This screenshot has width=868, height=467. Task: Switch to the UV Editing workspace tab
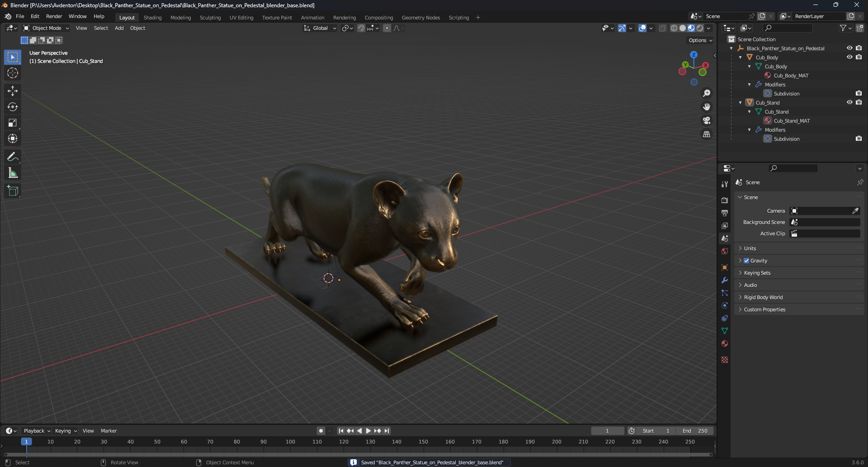click(x=241, y=18)
